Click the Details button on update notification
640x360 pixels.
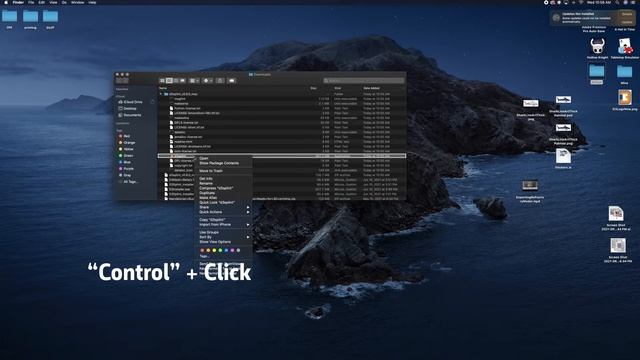click(x=627, y=14)
